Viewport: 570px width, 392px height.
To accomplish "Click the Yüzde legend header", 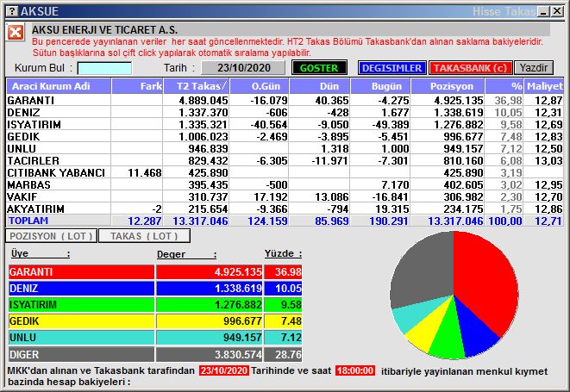I will (283, 253).
